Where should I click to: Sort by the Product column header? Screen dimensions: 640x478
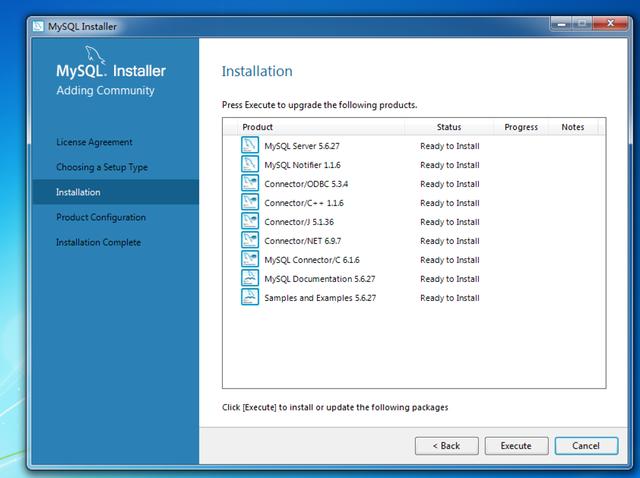[x=320, y=127]
